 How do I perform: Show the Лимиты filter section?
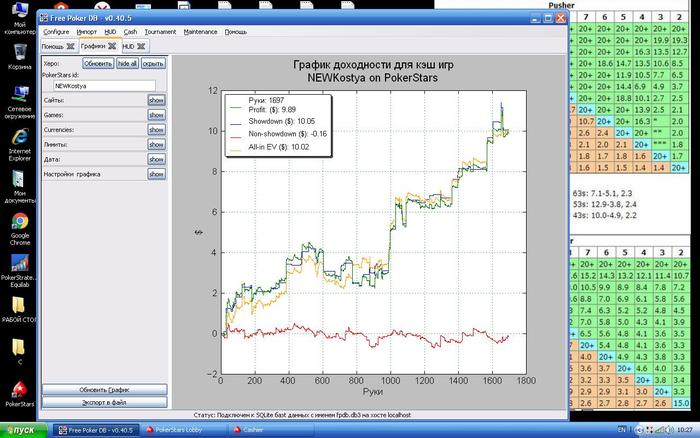(156, 145)
